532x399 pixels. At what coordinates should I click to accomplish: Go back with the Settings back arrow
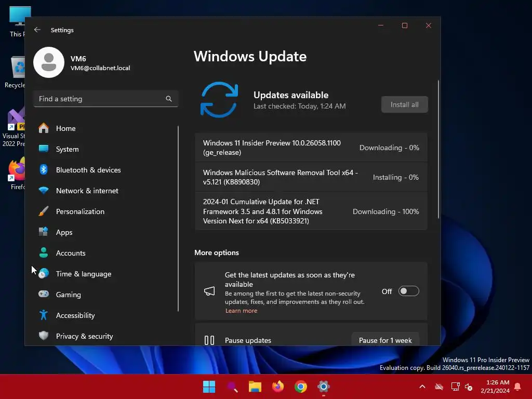[x=37, y=30]
